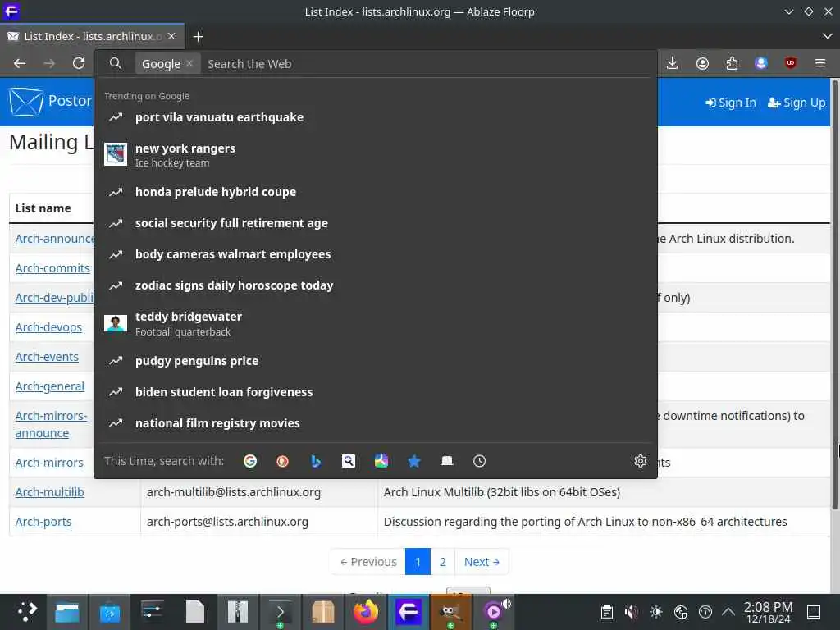This screenshot has width=840, height=630.
Task: Go to page 2 of lists
Action: (x=442, y=561)
